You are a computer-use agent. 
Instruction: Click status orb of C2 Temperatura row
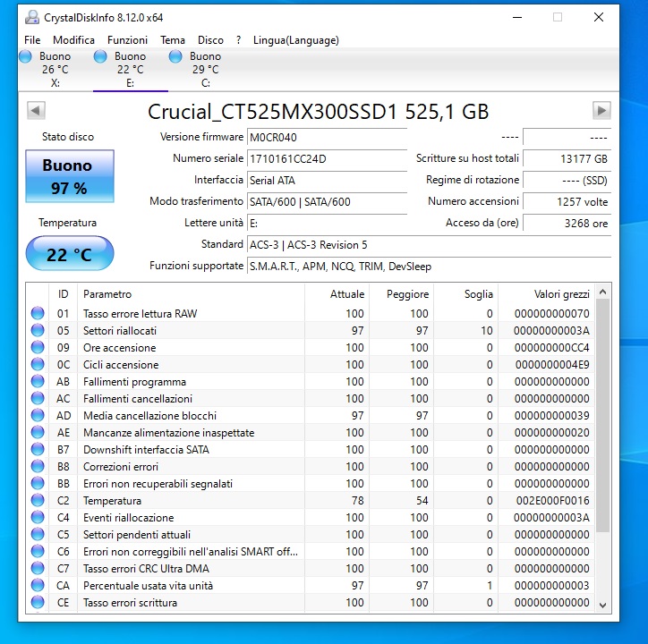(38, 500)
